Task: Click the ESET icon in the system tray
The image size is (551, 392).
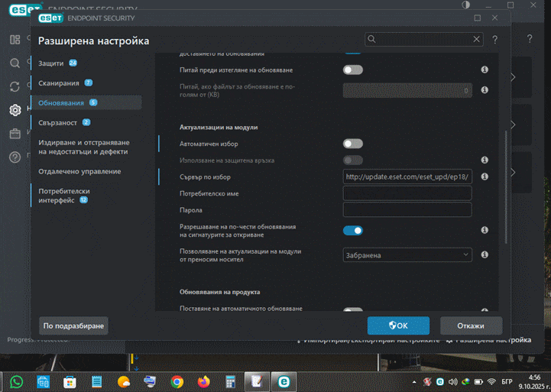Action: coord(439,381)
